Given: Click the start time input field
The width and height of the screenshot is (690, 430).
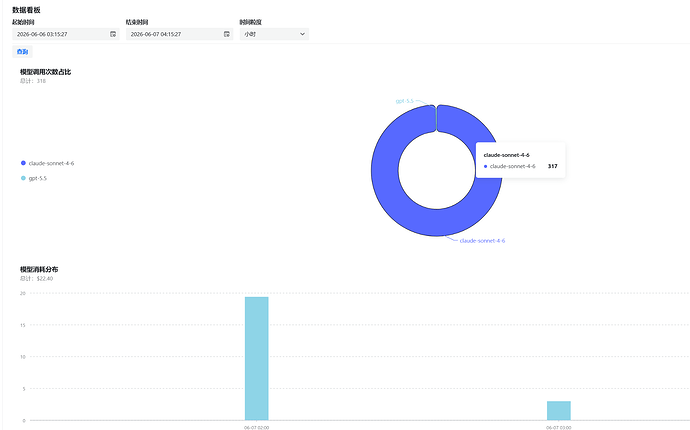Looking at the screenshot, I should click(x=66, y=34).
